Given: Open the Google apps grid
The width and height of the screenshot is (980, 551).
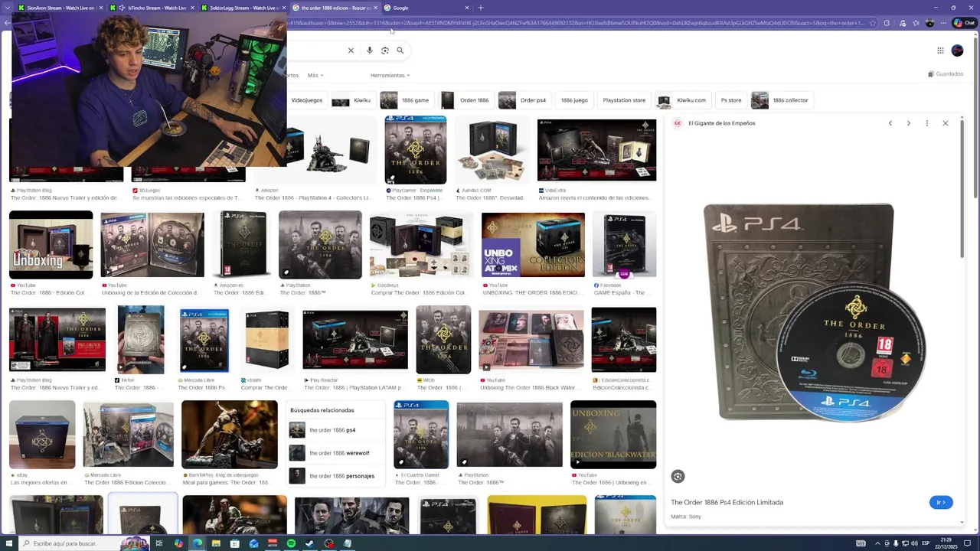Looking at the screenshot, I should [x=940, y=51].
